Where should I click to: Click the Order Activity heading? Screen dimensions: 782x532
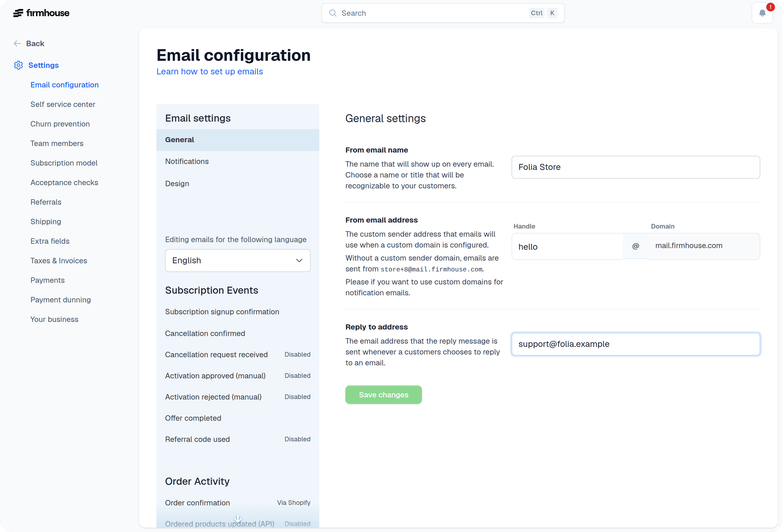pos(197,481)
